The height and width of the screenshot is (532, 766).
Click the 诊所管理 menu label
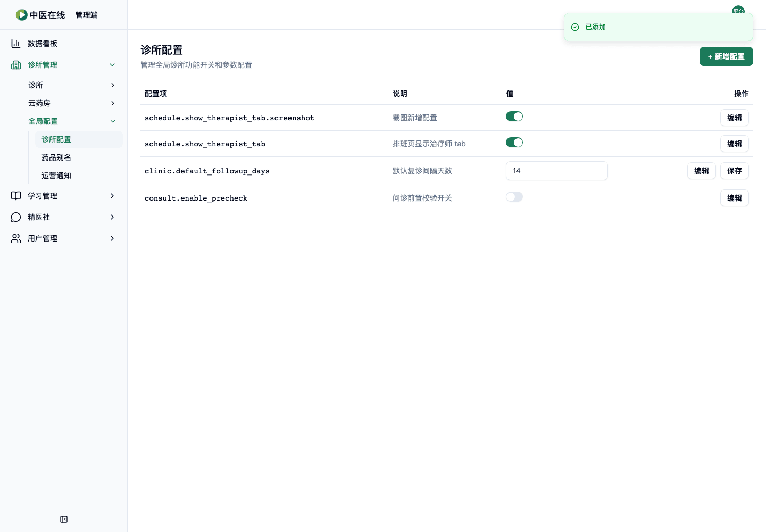coord(43,65)
